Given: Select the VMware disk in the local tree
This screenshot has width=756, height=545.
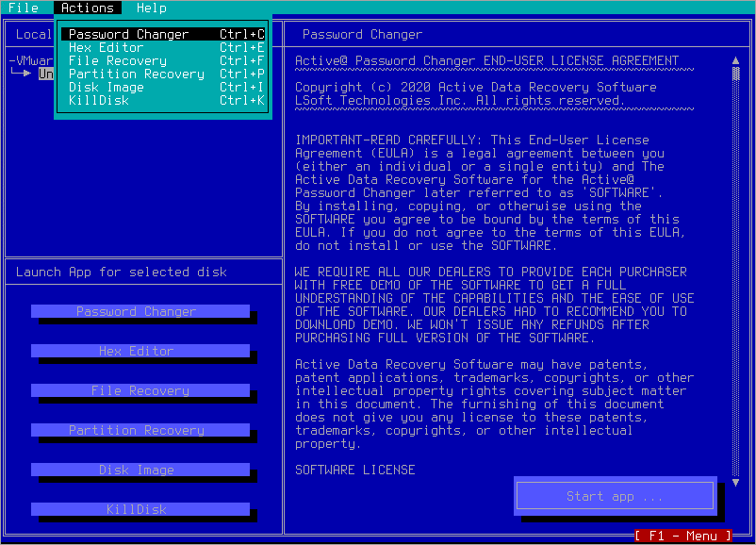Looking at the screenshot, I should pyautogui.click(x=31, y=60).
